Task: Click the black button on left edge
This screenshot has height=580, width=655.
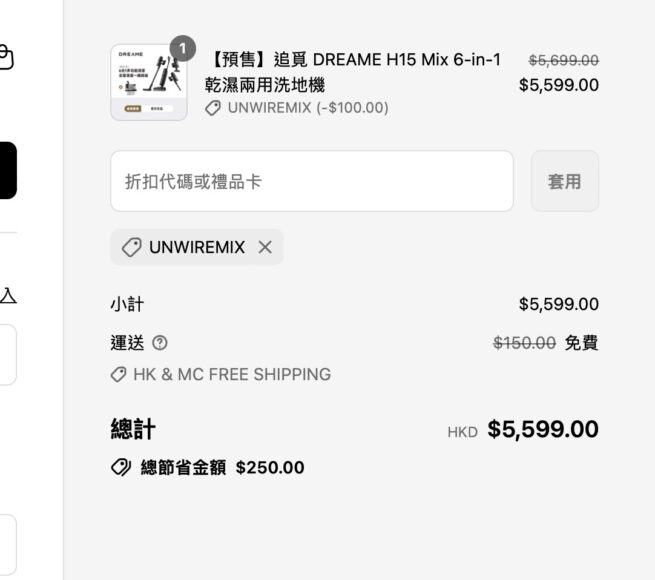Action: click(x=7, y=170)
